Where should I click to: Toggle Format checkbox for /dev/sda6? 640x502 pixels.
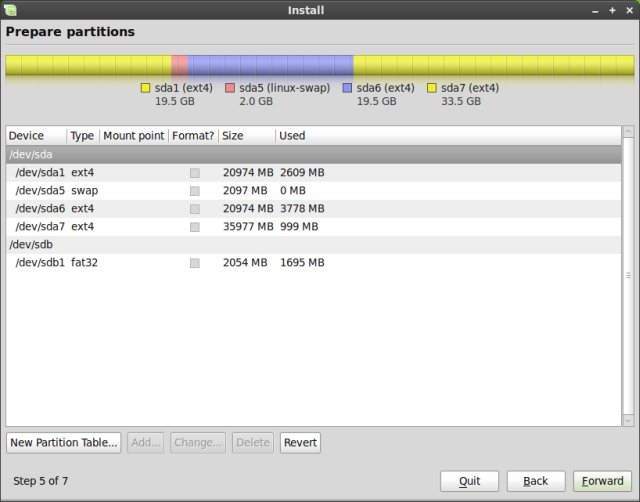click(195, 209)
